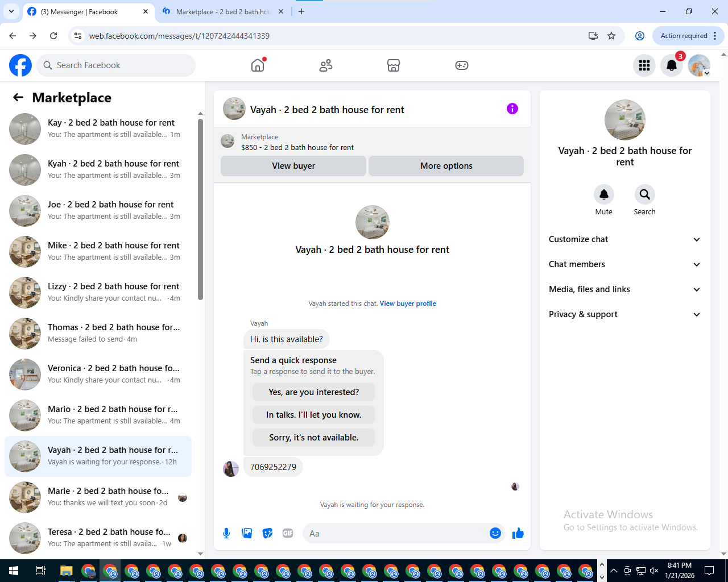Click the muted volume tray icon
728x582 pixels.
[x=654, y=571]
